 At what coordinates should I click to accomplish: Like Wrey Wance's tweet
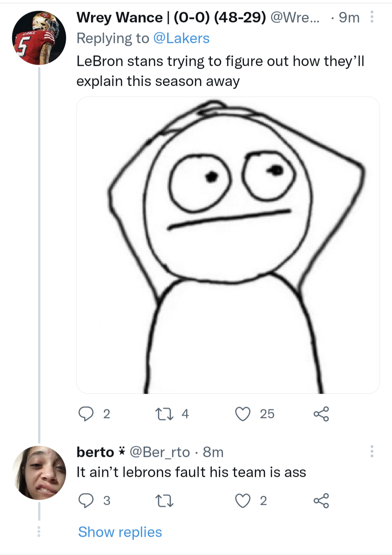coord(242,414)
